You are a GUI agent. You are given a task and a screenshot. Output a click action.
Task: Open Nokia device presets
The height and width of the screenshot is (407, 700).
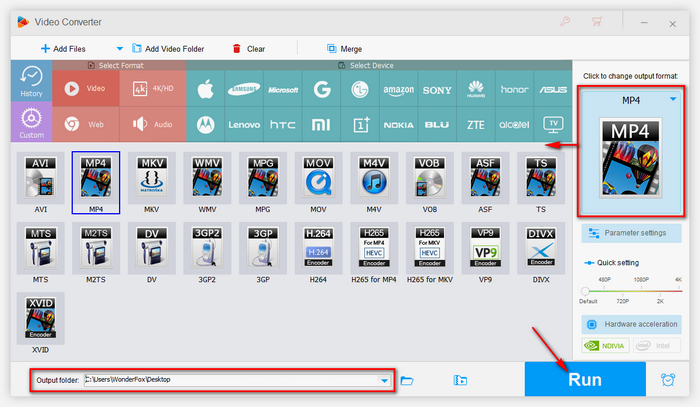coord(399,125)
